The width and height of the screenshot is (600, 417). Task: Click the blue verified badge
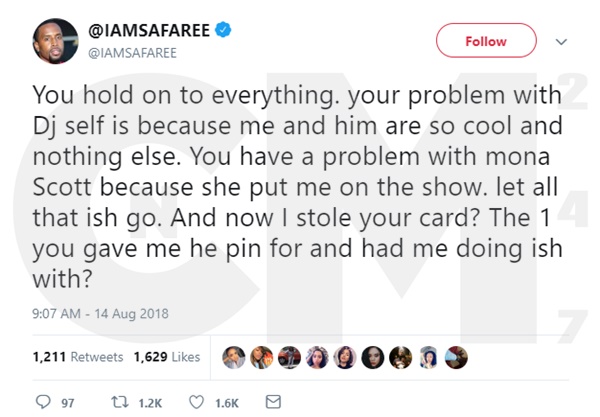tap(223, 32)
